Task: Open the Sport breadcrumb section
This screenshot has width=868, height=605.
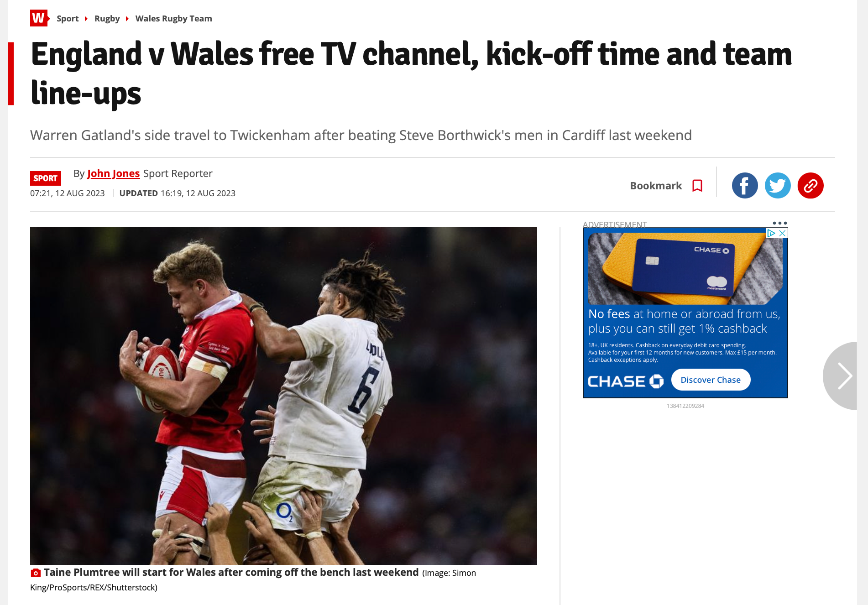Action: pyautogui.click(x=68, y=19)
